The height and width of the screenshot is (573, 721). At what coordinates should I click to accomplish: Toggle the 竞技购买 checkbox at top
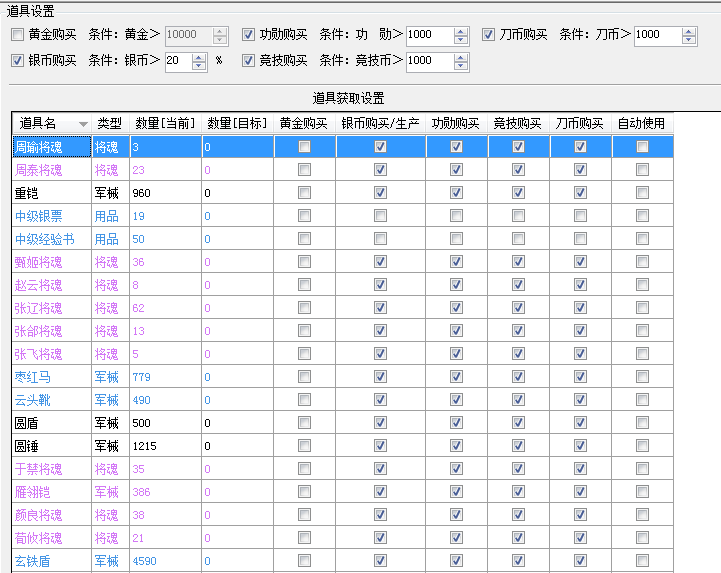click(x=249, y=60)
